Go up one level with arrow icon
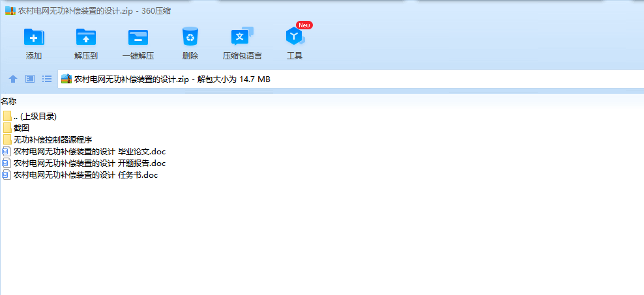This screenshot has width=644, height=295. click(13, 79)
